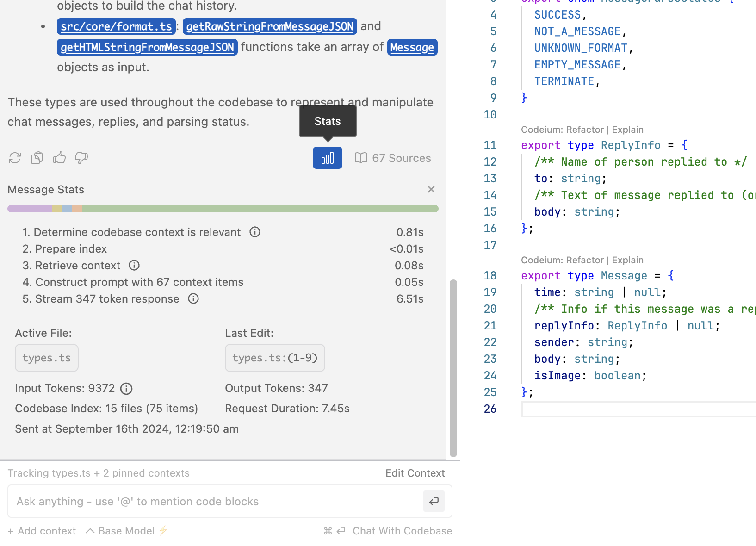Click the green segment of stats bar
This screenshot has width=756, height=546.
[260, 209]
